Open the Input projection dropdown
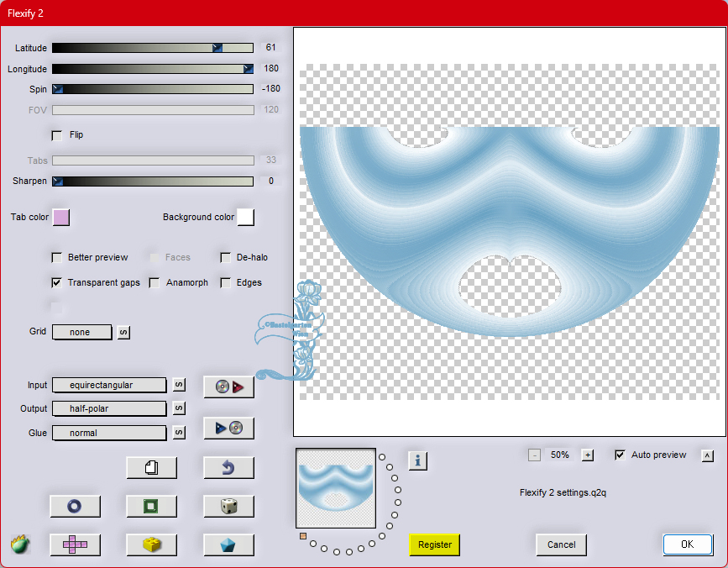Viewport: 728px width, 568px height. [x=109, y=385]
